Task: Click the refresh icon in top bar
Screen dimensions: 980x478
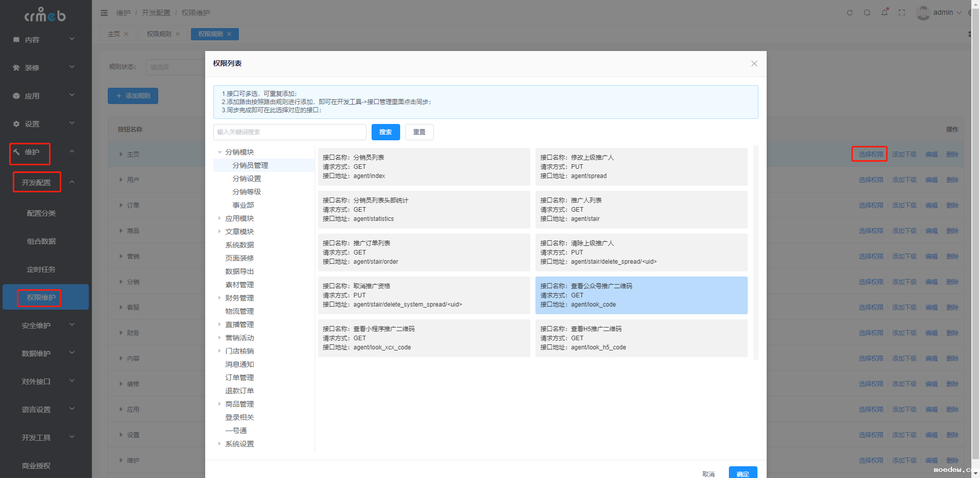Action: [x=850, y=13]
